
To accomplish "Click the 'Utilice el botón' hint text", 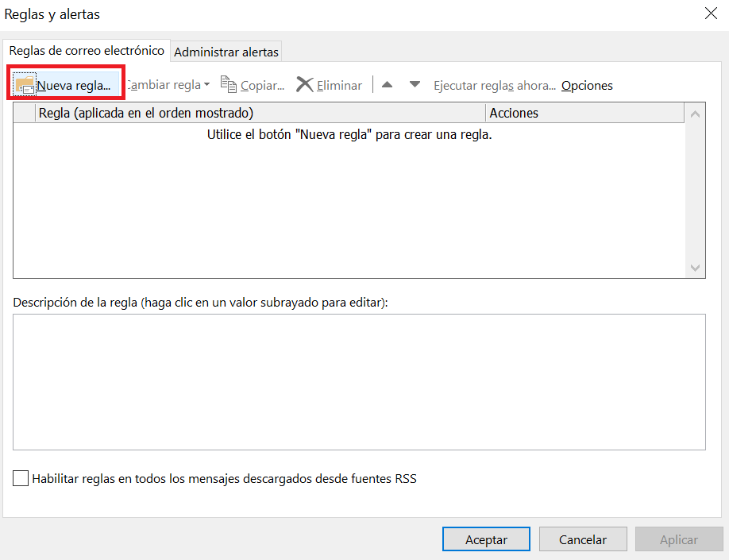I will click(x=349, y=134).
